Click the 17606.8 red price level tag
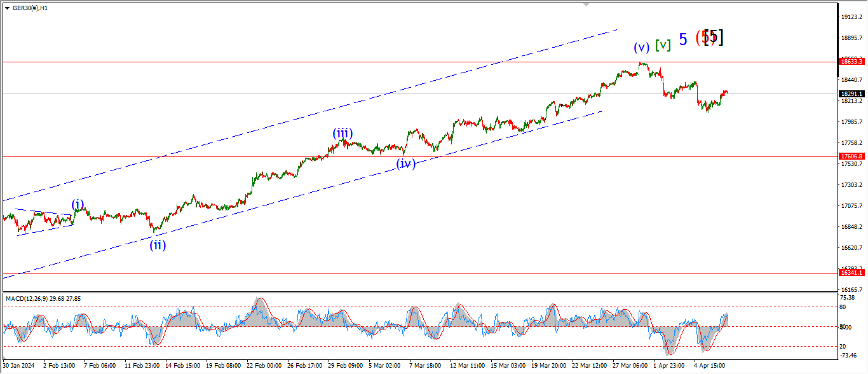Image resolution: width=868 pixels, height=374 pixels. tap(851, 156)
